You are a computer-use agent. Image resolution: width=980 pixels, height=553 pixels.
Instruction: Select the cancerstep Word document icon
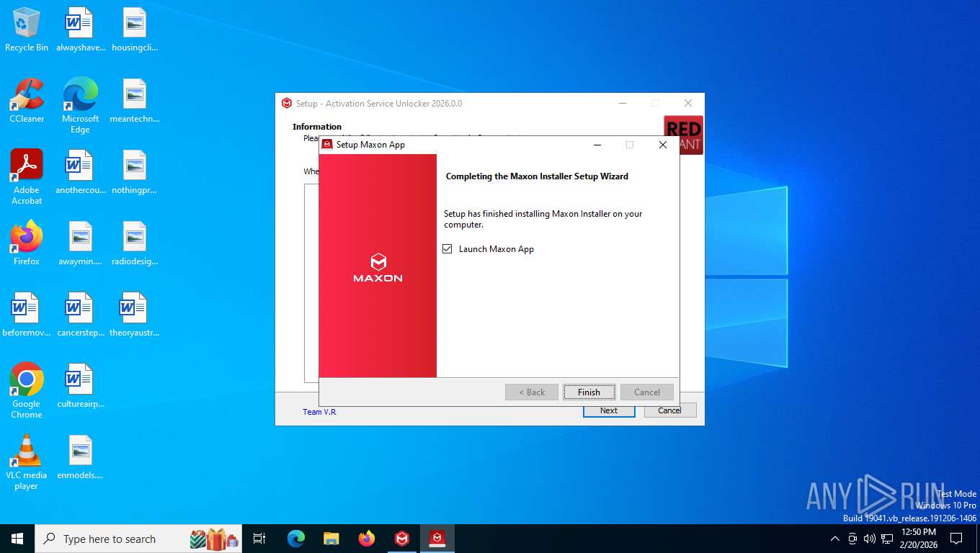pyautogui.click(x=80, y=315)
